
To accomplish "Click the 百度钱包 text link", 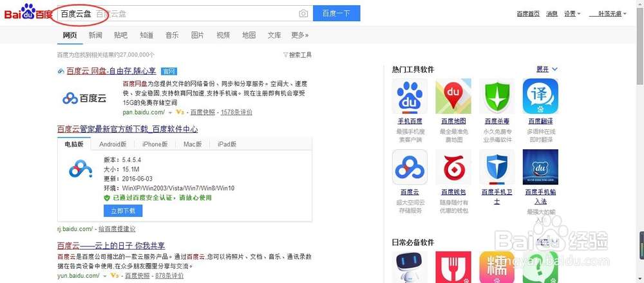I will (x=453, y=192).
